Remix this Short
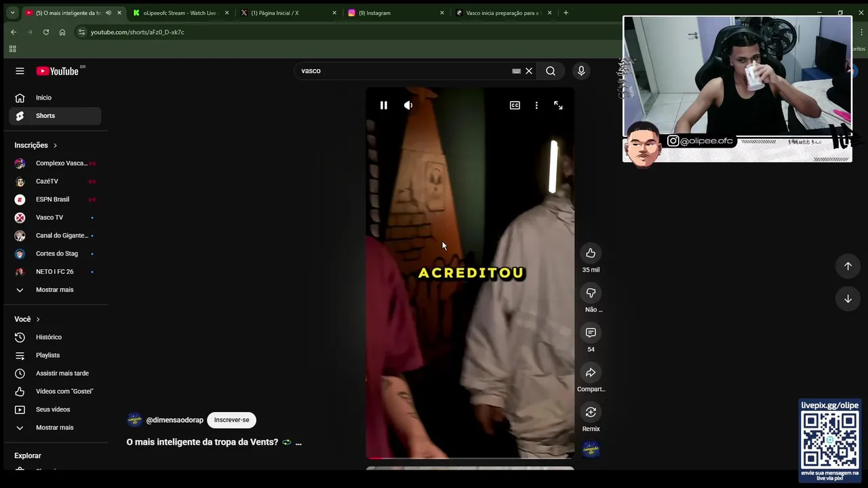 click(x=591, y=412)
